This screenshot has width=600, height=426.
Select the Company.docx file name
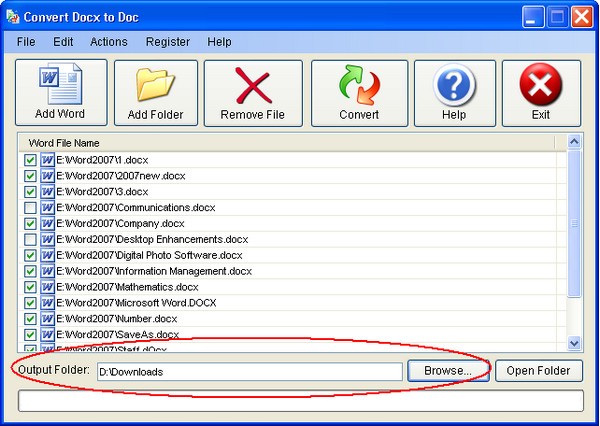point(121,224)
